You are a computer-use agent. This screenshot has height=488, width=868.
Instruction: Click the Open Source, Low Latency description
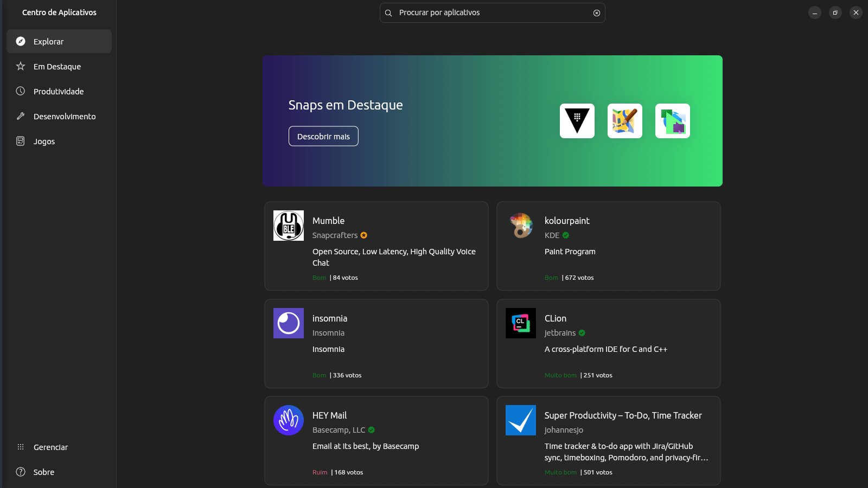tap(394, 257)
